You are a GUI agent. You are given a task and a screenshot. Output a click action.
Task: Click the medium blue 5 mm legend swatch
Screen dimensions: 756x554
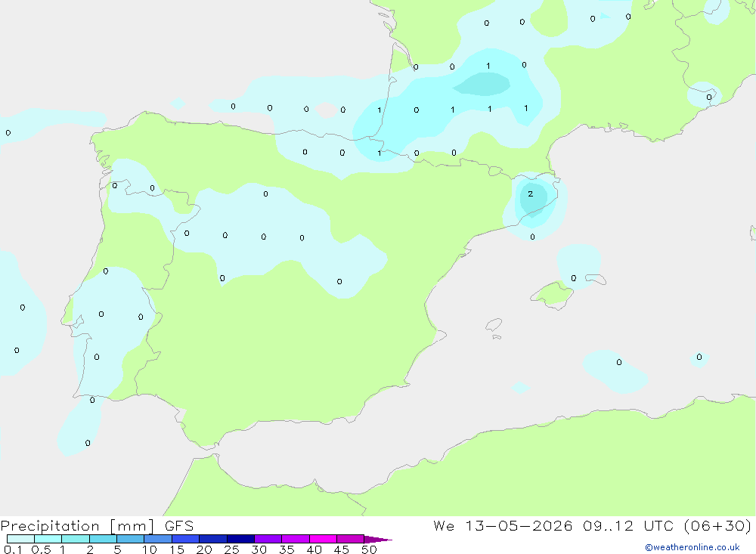point(130,539)
